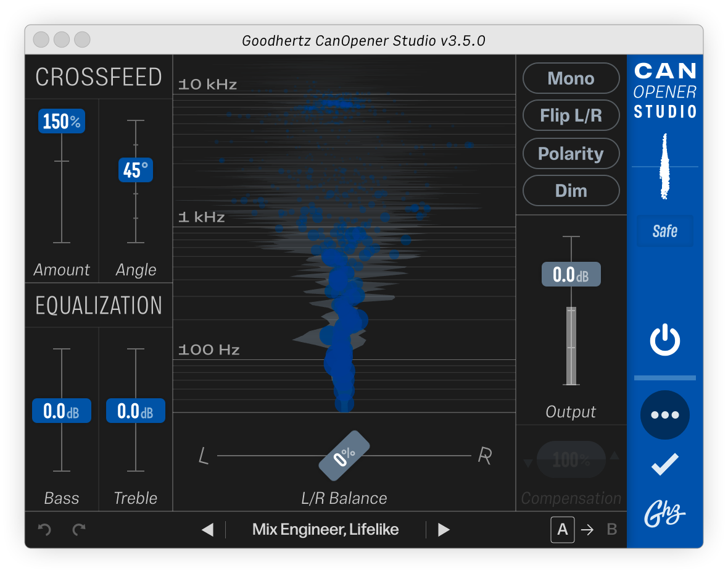Toggle the plugin power button
The height and width of the screenshot is (573, 728).
point(665,340)
